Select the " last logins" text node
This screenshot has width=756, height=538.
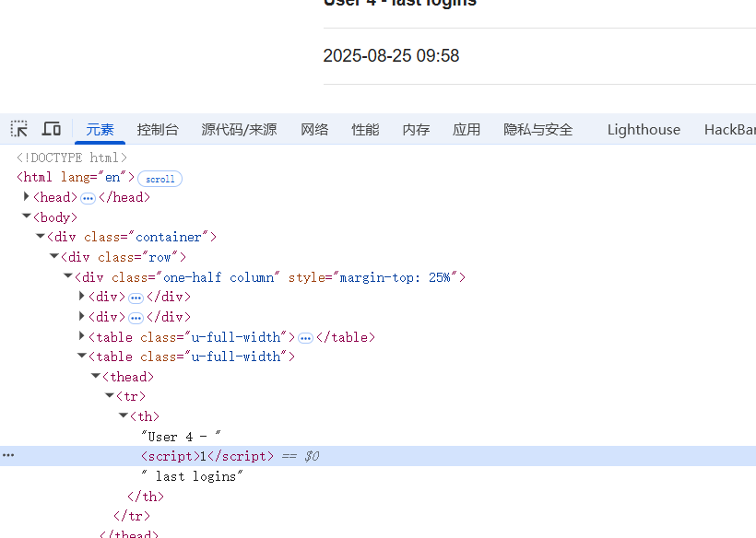(x=193, y=476)
